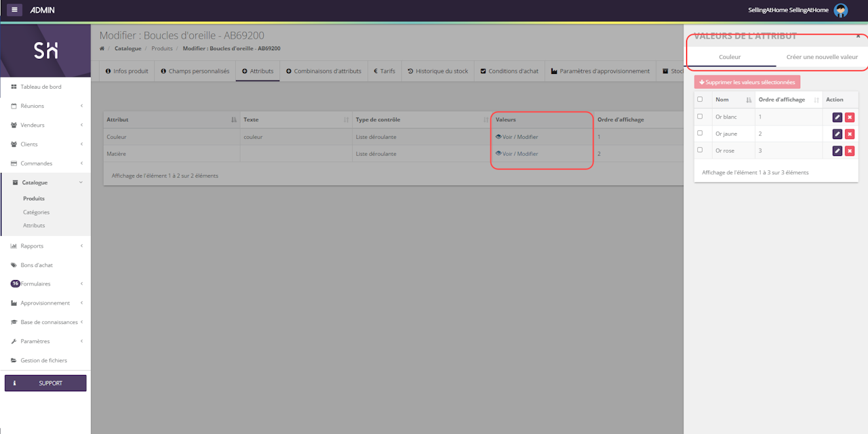Tick the checkbox beside Or jaune
Screen dimensions: 868x434
700,133
